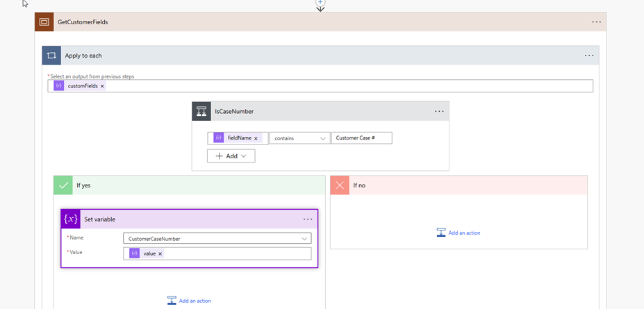Open the Set variable ellipsis menu

pyautogui.click(x=308, y=219)
